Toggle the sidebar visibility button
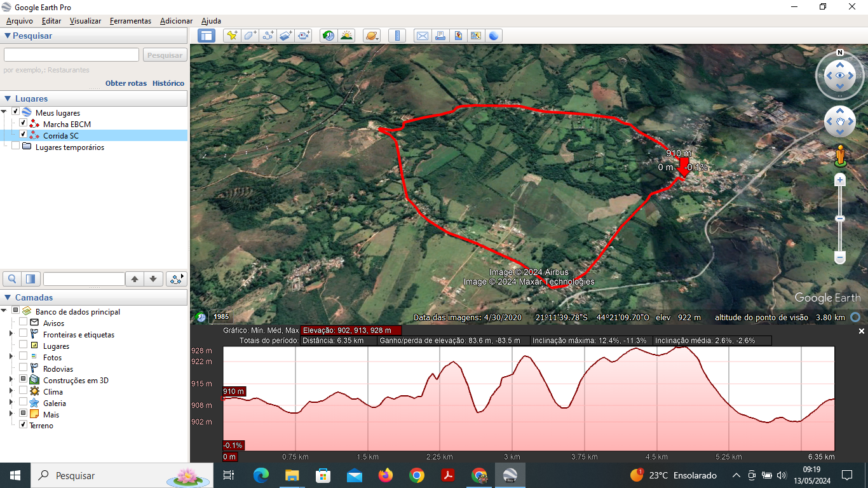The height and width of the screenshot is (488, 868). click(207, 36)
